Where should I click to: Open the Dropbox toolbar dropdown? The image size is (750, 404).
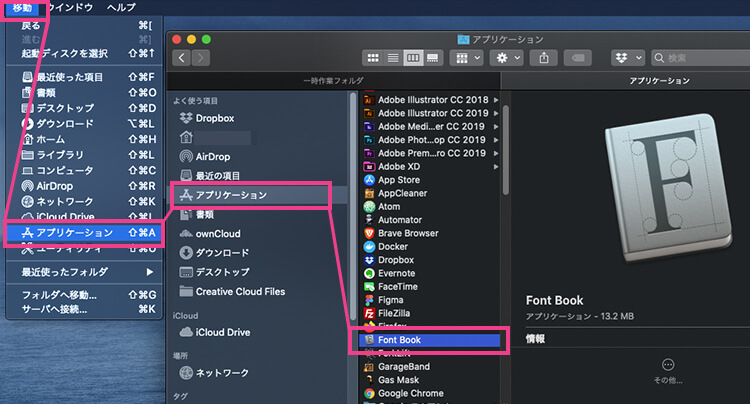click(x=628, y=58)
